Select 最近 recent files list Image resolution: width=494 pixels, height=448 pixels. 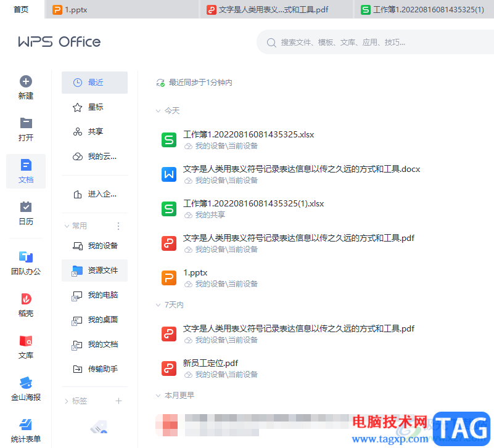click(x=94, y=83)
